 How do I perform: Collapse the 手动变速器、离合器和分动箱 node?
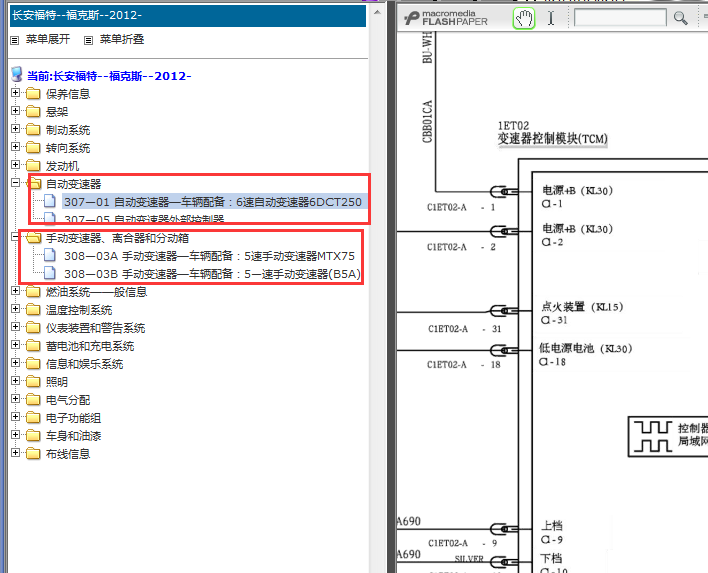pyautogui.click(x=15, y=237)
